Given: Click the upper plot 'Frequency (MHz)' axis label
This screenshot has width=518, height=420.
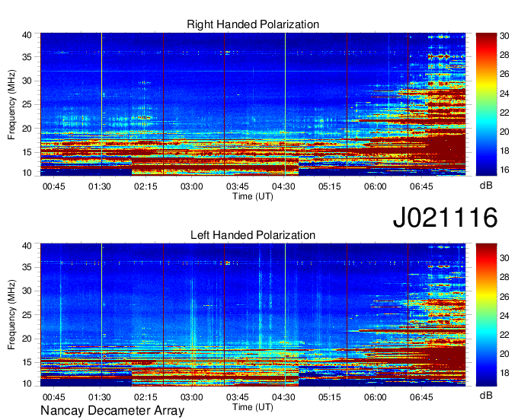Looking at the screenshot, I should (x=11, y=104).
